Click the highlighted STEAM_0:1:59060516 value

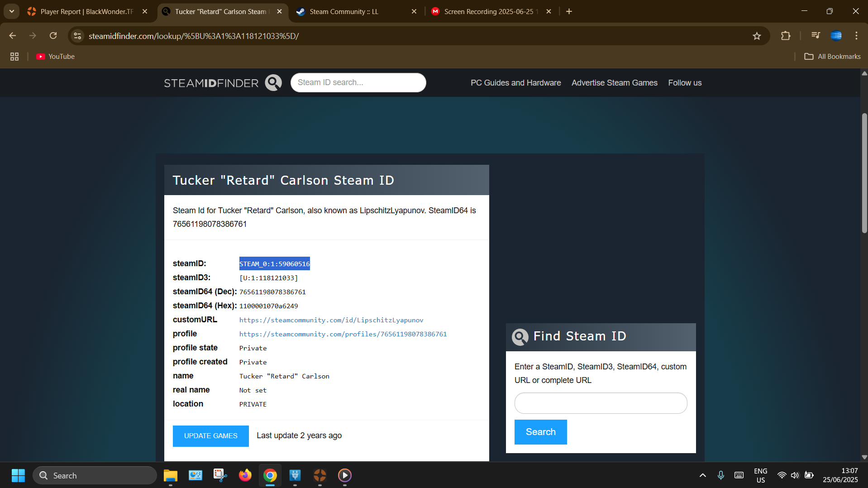point(274,263)
